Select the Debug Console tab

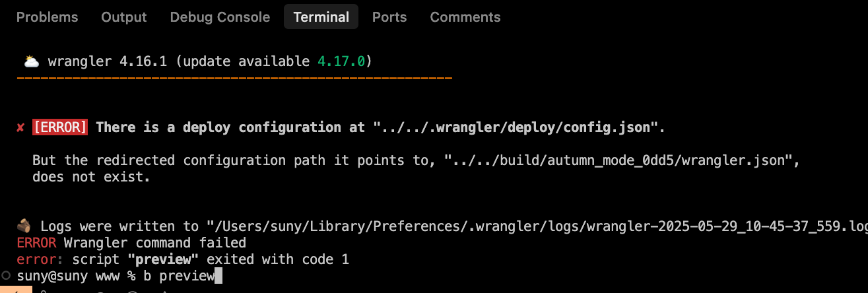220,17
